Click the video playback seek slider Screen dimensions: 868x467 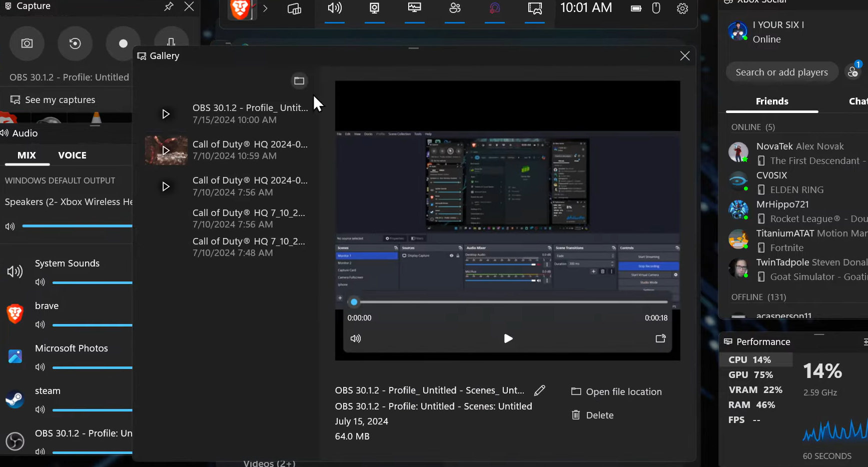tap(510, 302)
